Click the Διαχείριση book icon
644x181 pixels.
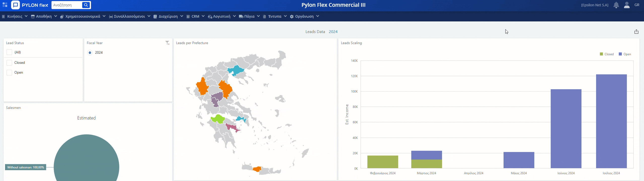[x=155, y=17]
